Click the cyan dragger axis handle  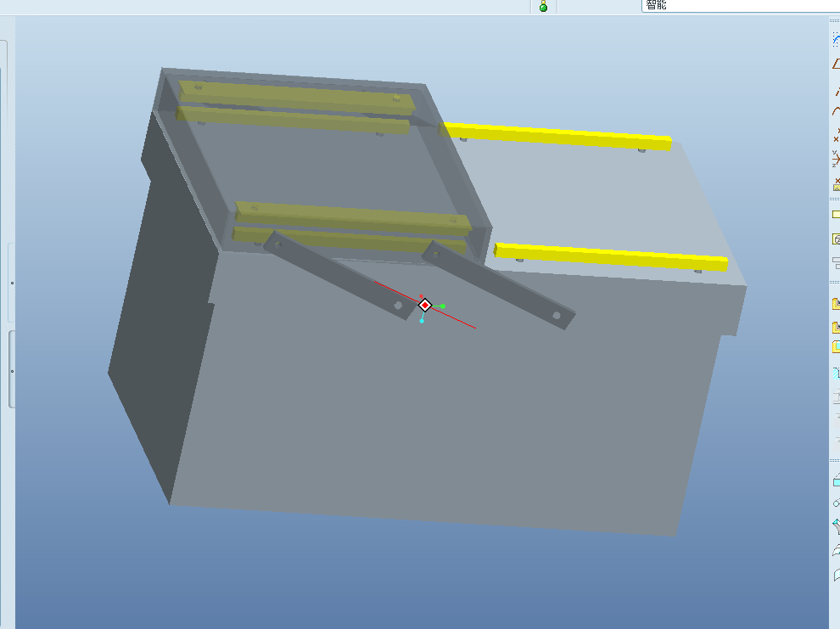tap(422, 321)
